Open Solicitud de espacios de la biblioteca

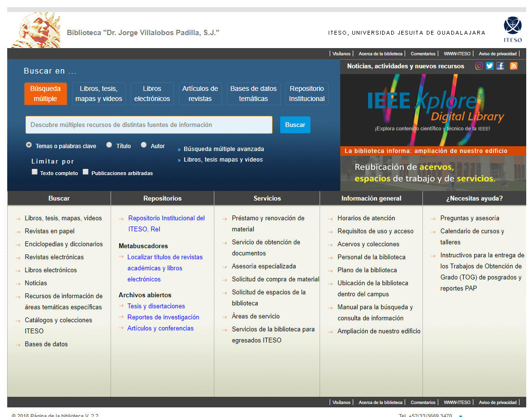pos(269,297)
